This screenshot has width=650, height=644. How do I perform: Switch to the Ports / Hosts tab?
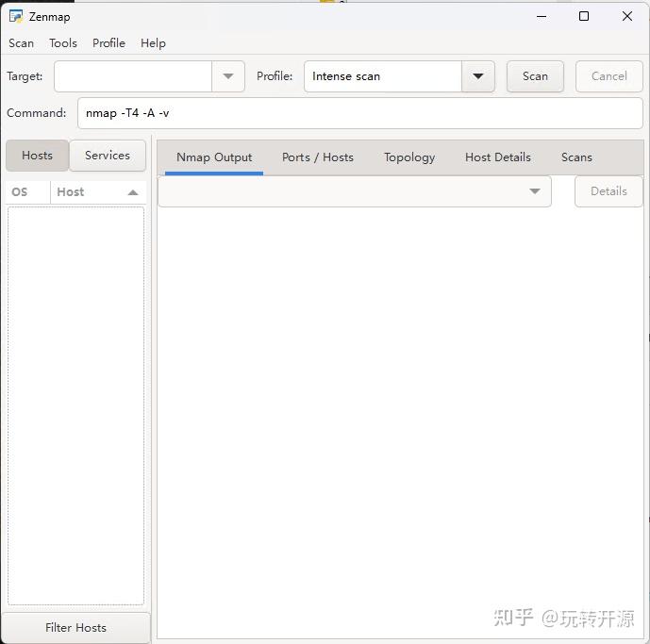(x=318, y=157)
